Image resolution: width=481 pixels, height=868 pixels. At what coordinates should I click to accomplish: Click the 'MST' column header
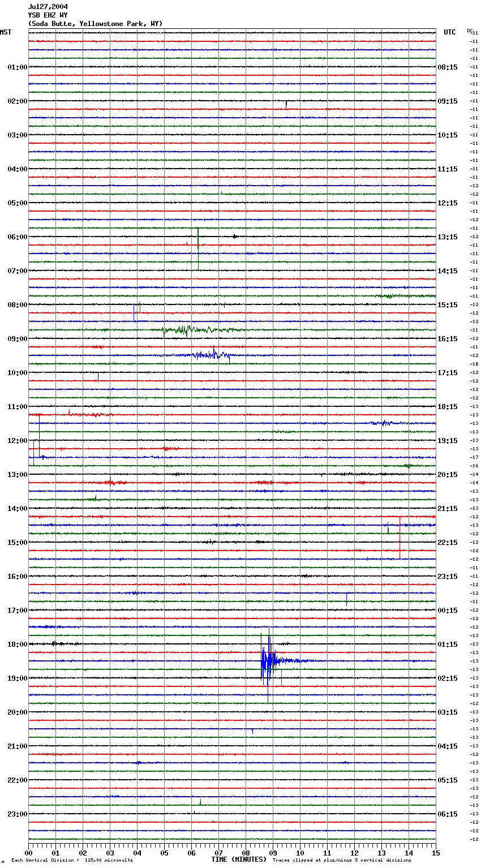(x=6, y=32)
